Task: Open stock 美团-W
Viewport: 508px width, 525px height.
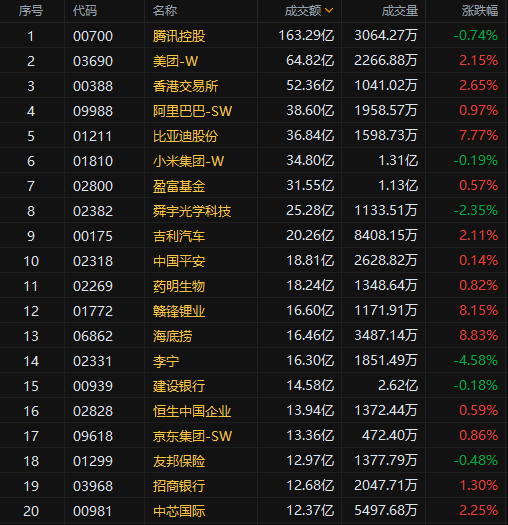Action: tap(175, 61)
